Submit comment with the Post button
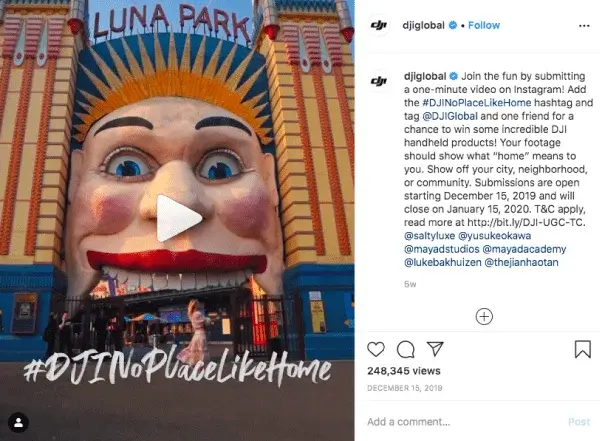Screen dimensions: 600x441 579,422
